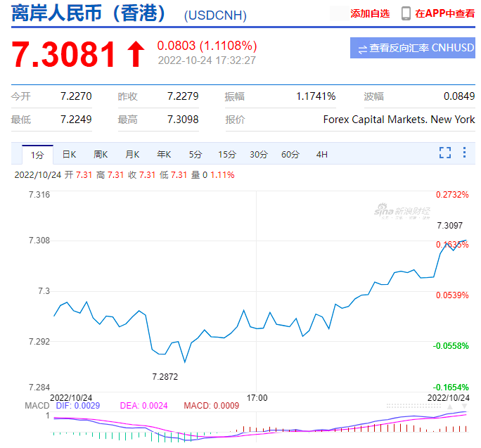The width and height of the screenshot is (481, 448).
Task: Add to watchlist via 添加自选
Action: [369, 13]
